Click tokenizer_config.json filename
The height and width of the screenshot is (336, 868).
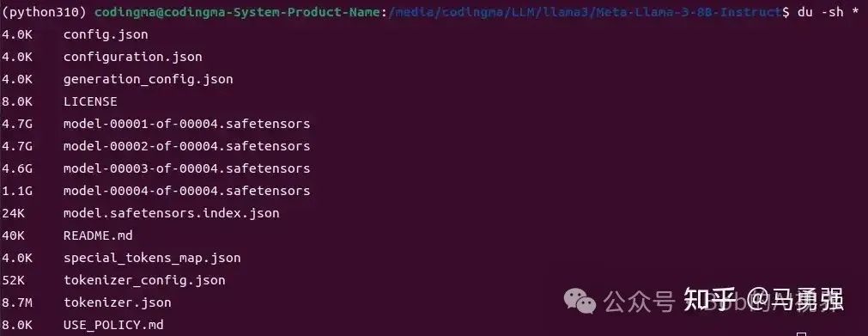click(x=144, y=280)
